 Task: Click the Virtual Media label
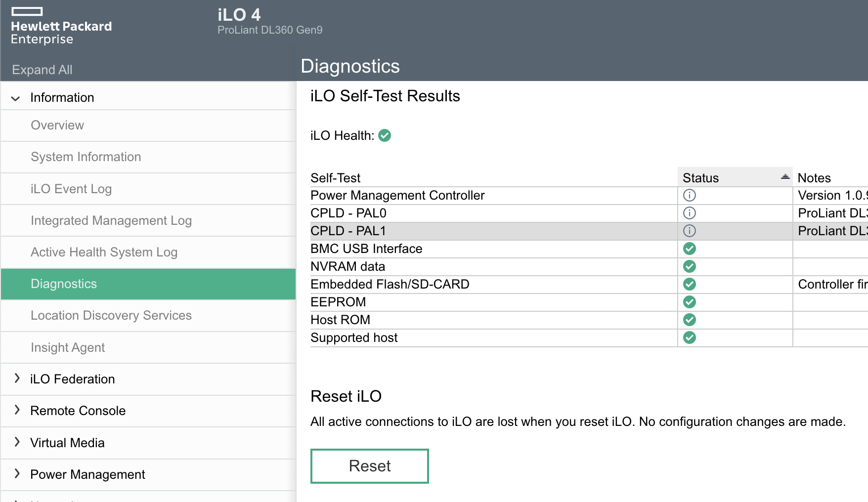coord(67,443)
